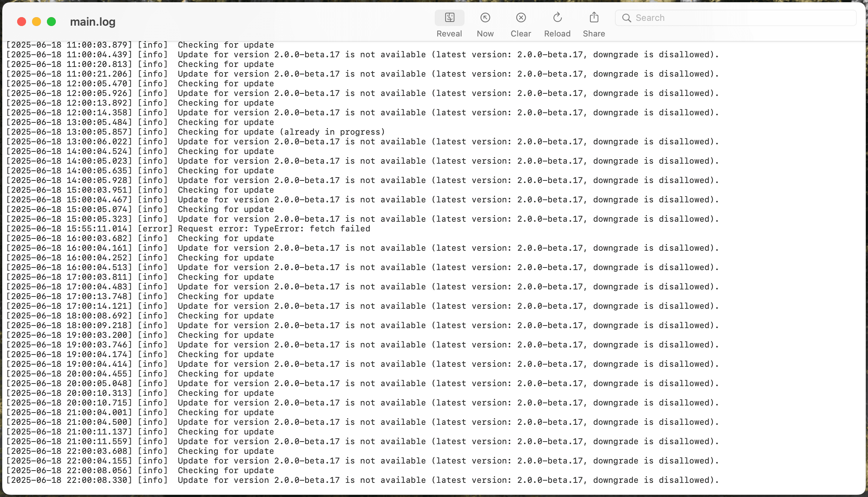Click the Clear icon to clear the log

click(521, 17)
